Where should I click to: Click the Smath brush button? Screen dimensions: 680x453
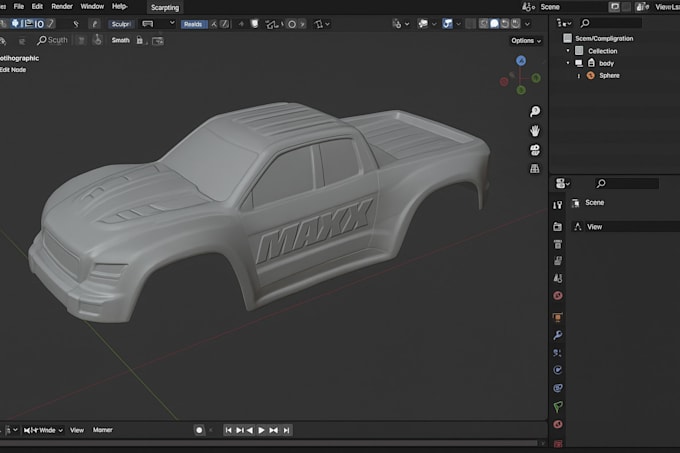click(x=120, y=40)
